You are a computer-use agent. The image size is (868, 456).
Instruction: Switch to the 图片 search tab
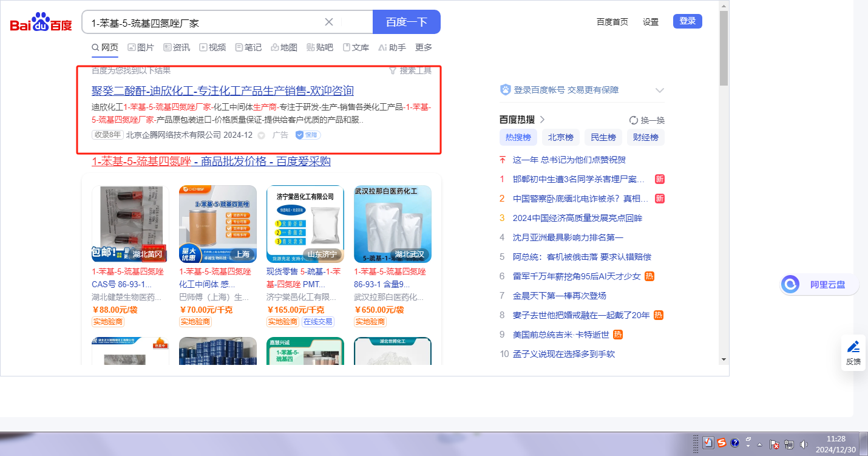[x=141, y=47]
